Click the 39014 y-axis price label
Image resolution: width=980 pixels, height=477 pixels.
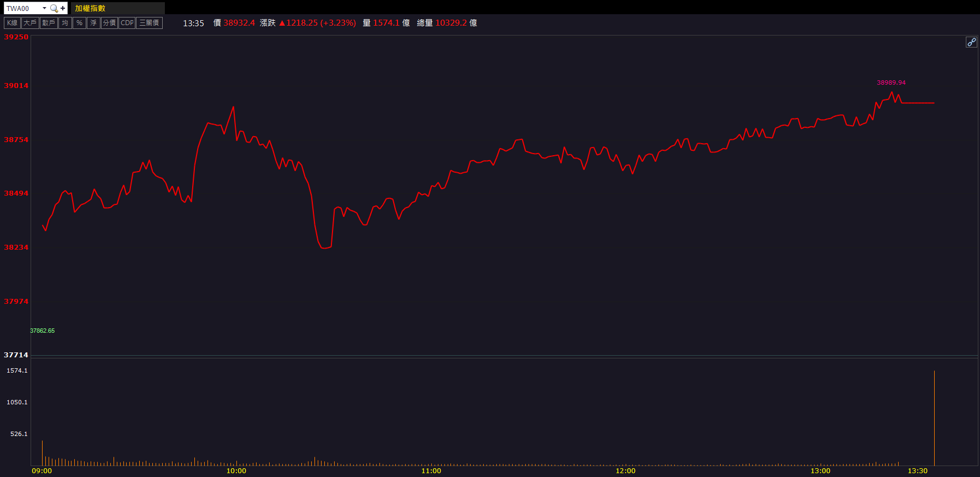point(16,86)
